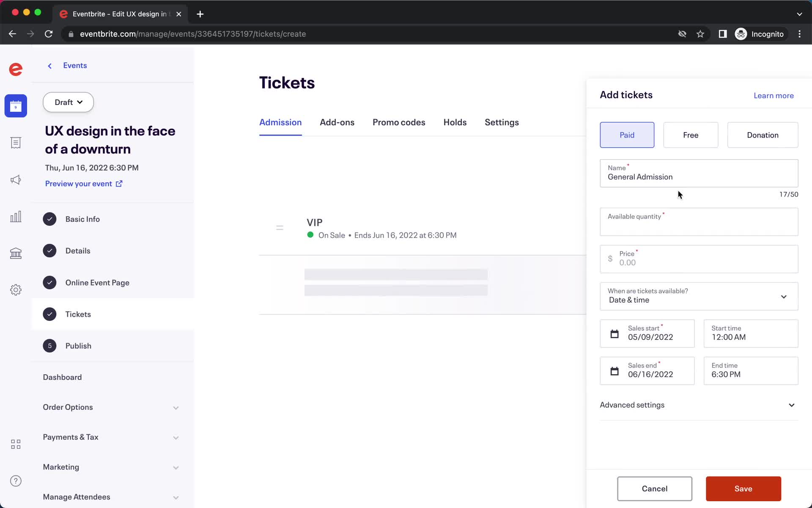Select the Free ticket type option

click(x=690, y=135)
